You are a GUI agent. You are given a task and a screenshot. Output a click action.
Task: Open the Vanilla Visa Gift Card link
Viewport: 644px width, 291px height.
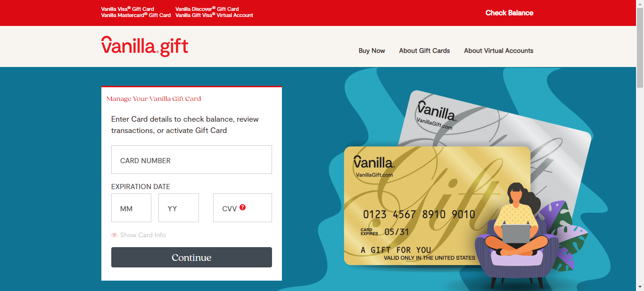(127, 8)
